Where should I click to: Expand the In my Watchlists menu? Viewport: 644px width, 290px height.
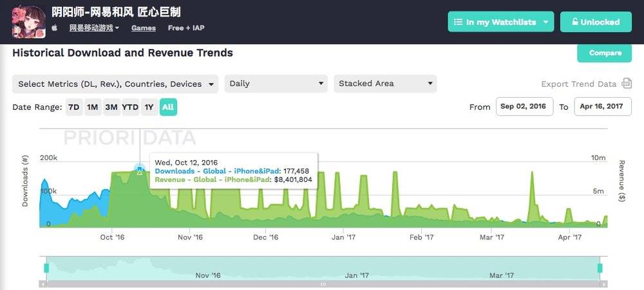tap(500, 22)
